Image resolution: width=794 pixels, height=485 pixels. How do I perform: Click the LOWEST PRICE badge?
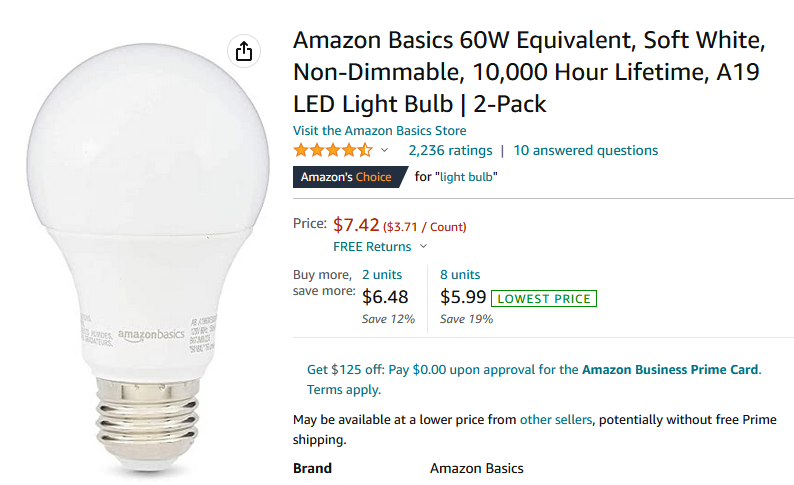click(545, 298)
